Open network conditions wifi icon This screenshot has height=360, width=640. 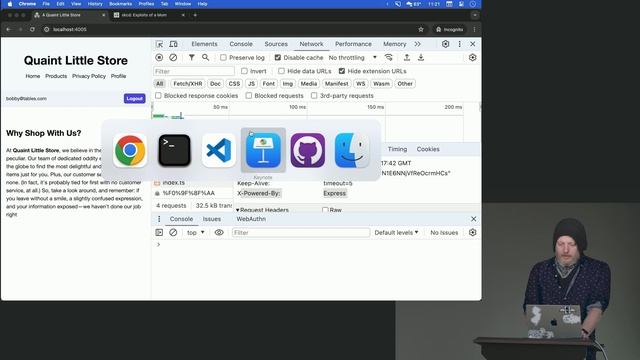tap(389, 58)
